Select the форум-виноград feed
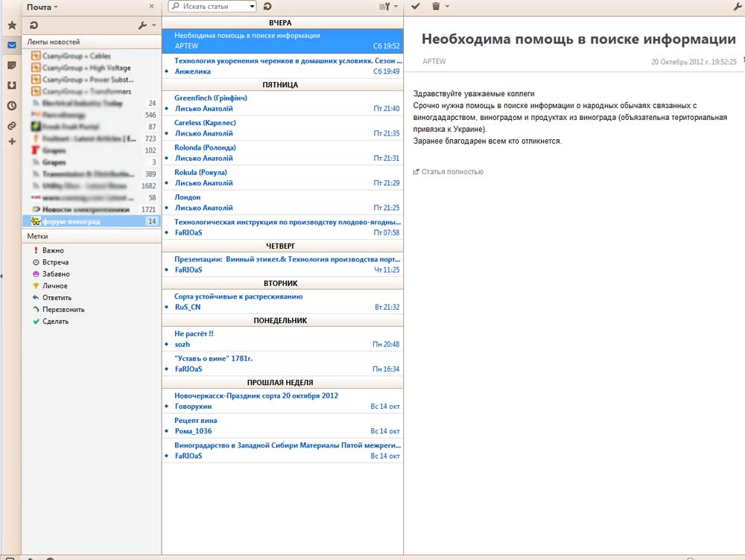The image size is (745, 560). click(x=92, y=221)
